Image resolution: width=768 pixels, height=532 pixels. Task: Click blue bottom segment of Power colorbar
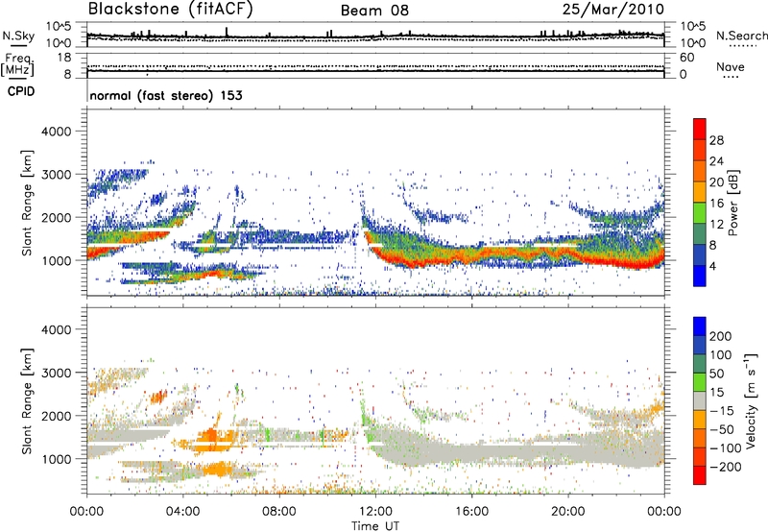tap(700, 276)
